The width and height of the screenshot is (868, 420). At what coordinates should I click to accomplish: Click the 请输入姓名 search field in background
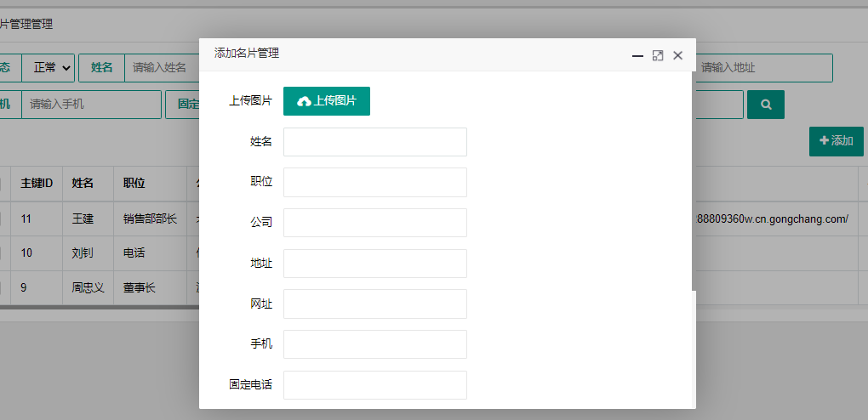pos(162,68)
